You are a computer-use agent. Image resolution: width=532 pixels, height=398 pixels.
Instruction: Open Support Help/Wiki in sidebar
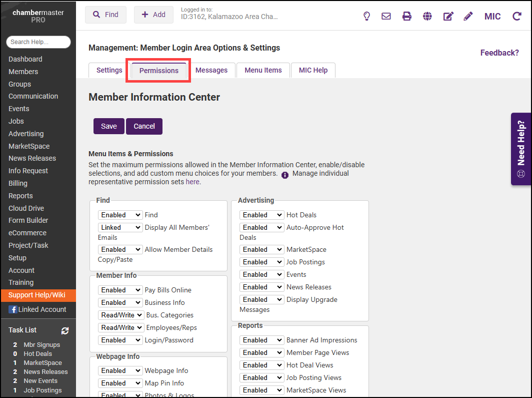[37, 295]
